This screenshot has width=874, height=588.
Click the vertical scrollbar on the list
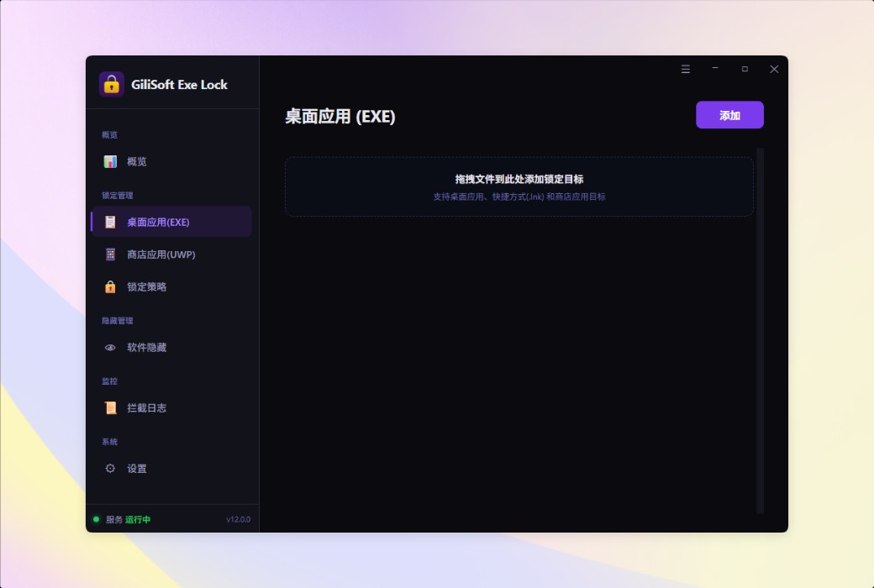coord(760,330)
